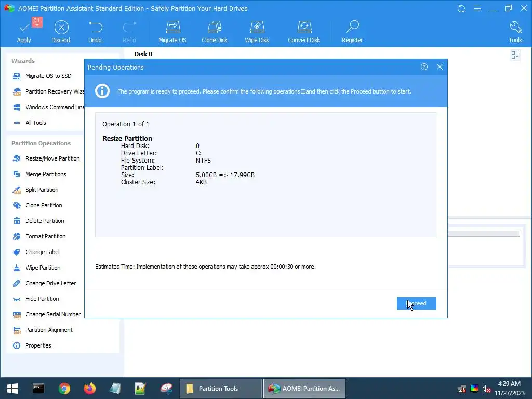Screen dimensions: 532x399
Task: Toggle the disk view layout icon
Action: (x=515, y=55)
